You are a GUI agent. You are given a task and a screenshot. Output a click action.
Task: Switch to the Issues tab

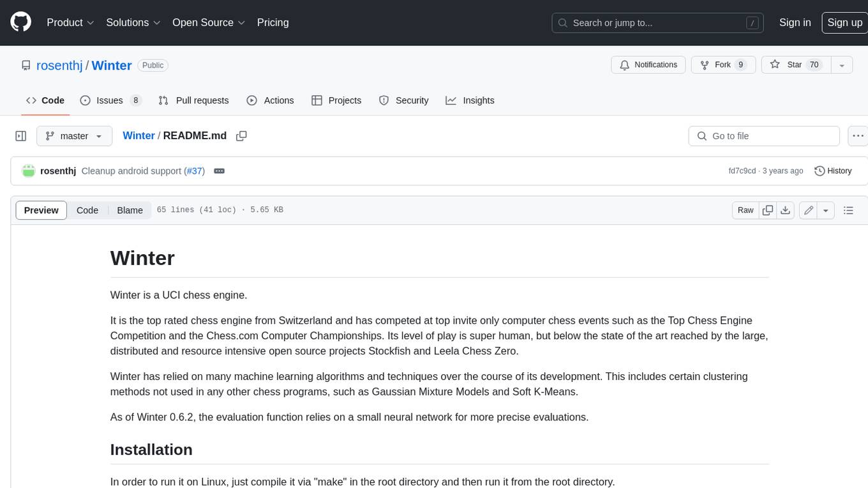[110, 100]
